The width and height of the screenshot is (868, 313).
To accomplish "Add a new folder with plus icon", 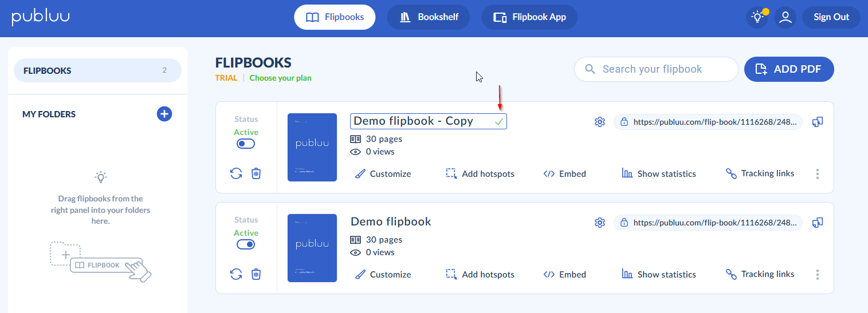I will pos(164,114).
